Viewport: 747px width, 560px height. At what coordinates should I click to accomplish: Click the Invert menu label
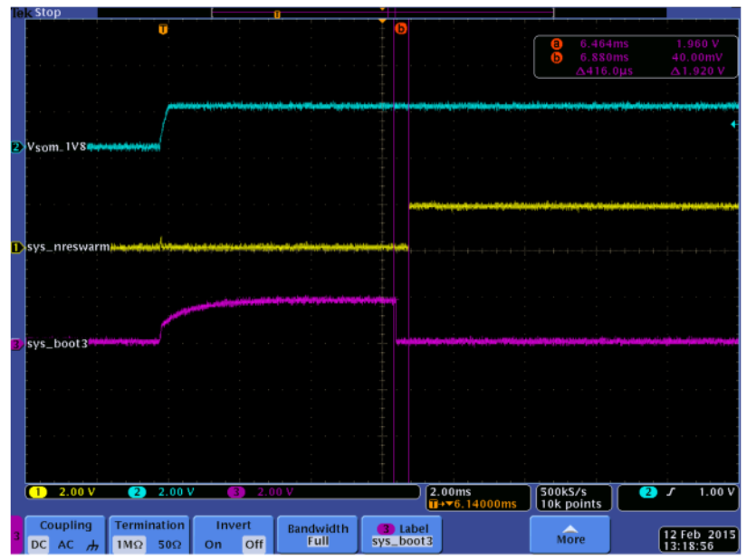[233, 526]
